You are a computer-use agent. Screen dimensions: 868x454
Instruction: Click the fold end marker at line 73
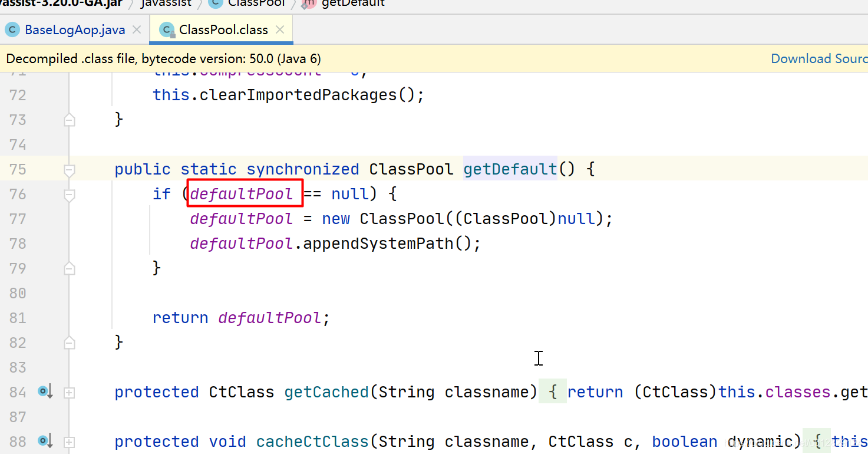tap(69, 120)
